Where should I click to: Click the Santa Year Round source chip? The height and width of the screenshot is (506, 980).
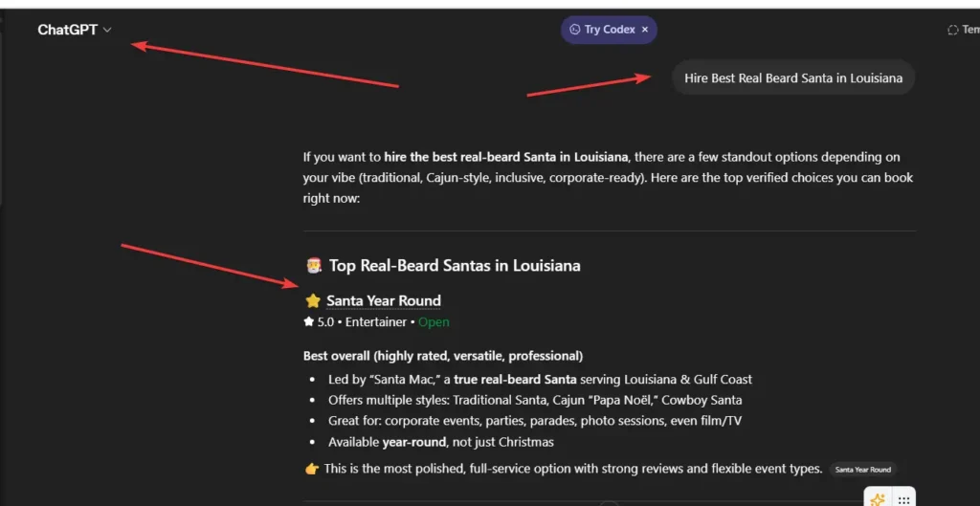pos(863,469)
